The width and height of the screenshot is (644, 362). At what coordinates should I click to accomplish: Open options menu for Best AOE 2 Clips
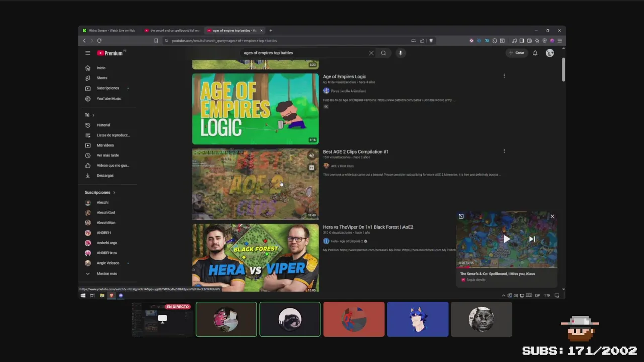point(504,151)
